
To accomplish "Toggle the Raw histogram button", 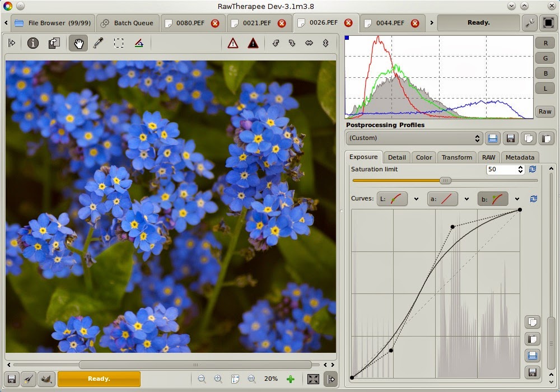I will (545, 111).
